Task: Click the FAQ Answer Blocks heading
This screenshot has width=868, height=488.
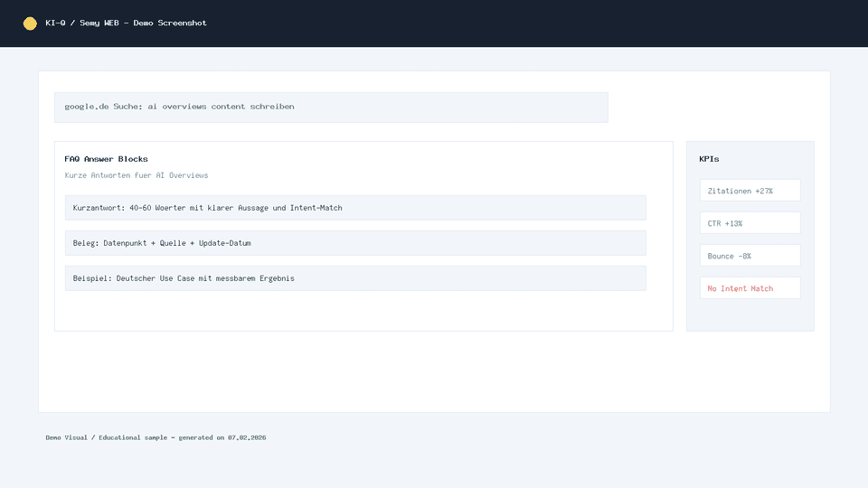Action: tap(106, 159)
